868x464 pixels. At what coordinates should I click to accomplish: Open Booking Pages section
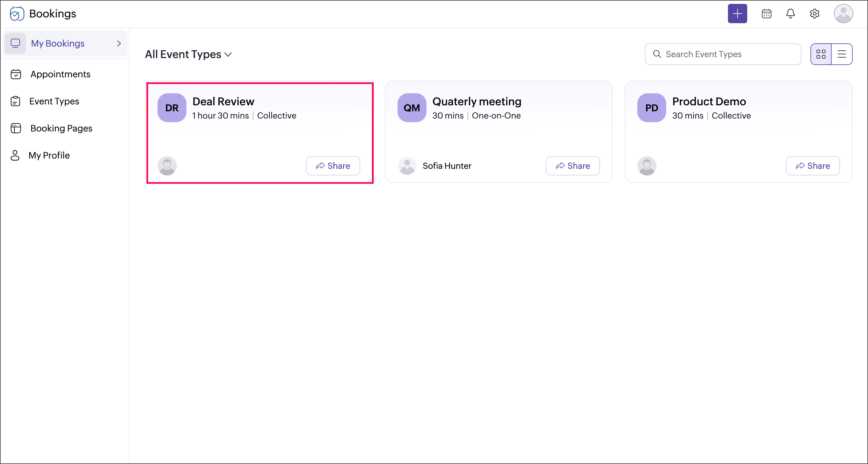tap(61, 128)
